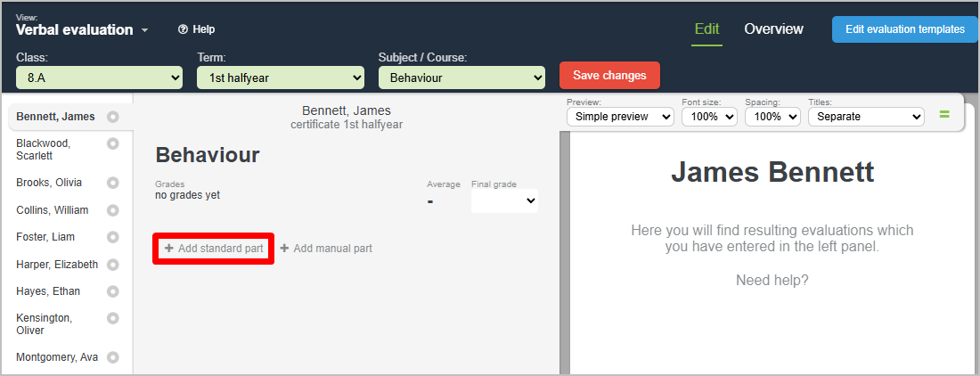Viewport: 980px width, 376px height.
Task: Open the Class dropdown showing 8.A
Action: pyautogui.click(x=99, y=78)
